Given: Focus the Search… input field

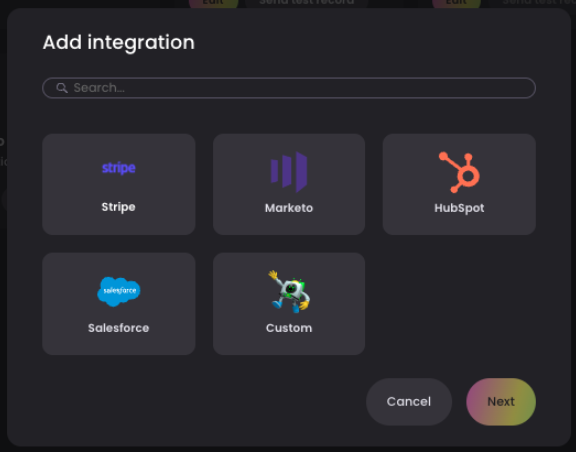Looking at the screenshot, I should [x=289, y=88].
